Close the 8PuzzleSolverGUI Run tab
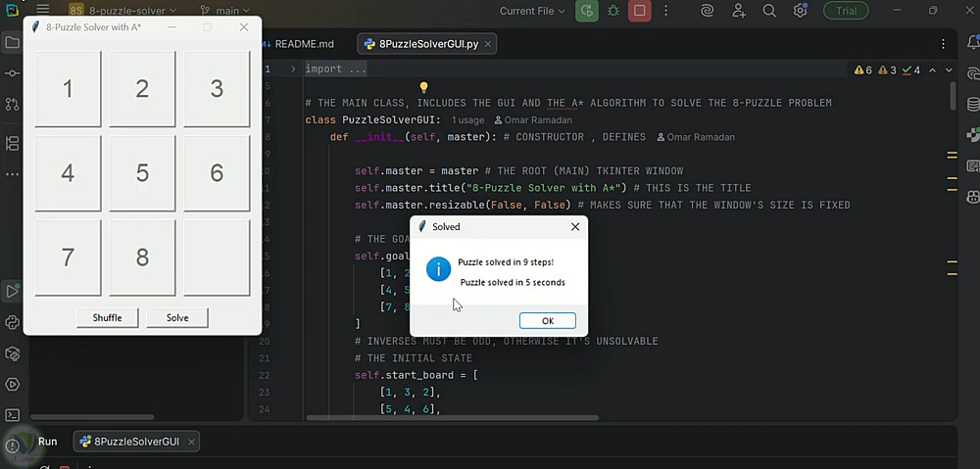 tap(191, 443)
